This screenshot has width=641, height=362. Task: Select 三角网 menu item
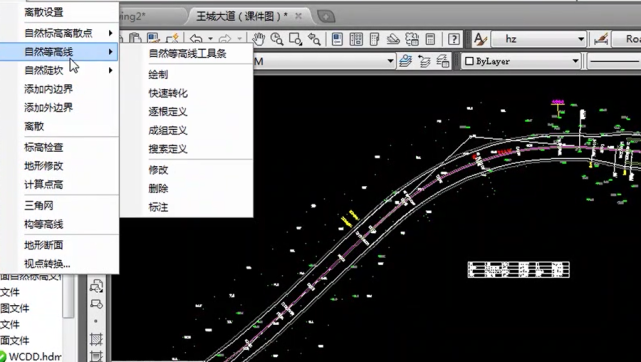coord(39,206)
